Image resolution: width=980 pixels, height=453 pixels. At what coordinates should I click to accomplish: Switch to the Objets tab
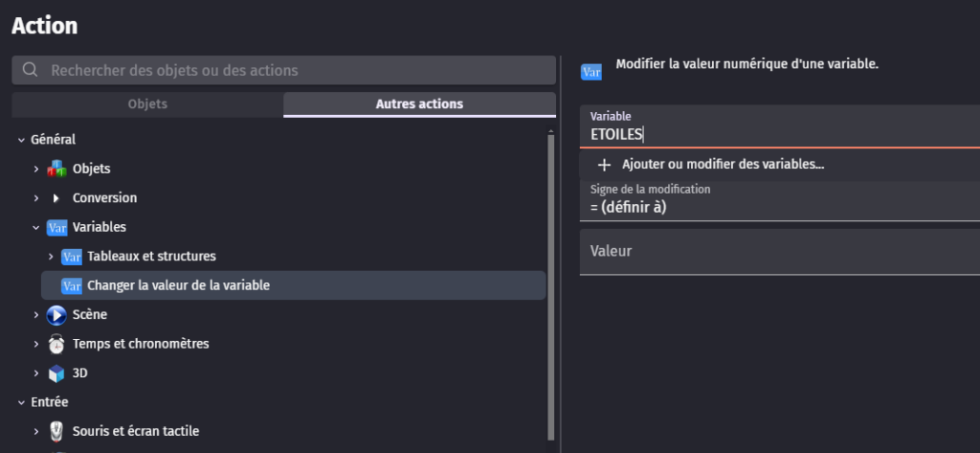(x=147, y=104)
